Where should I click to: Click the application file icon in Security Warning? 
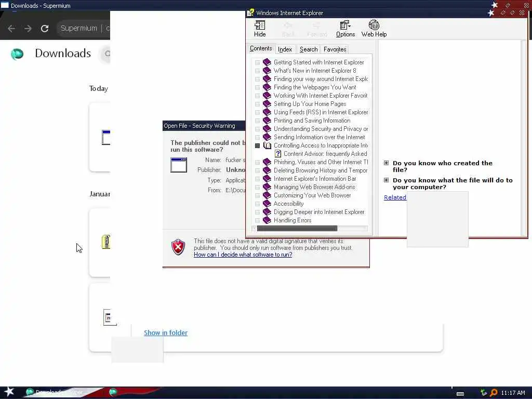point(179,165)
